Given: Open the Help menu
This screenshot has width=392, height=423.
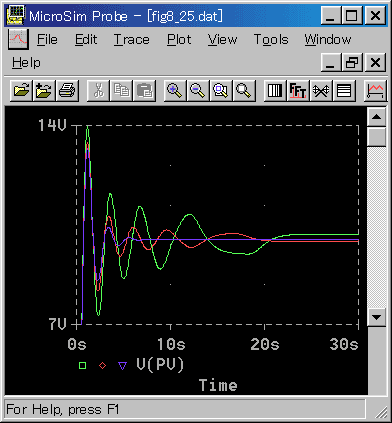Looking at the screenshot, I should pos(26,63).
